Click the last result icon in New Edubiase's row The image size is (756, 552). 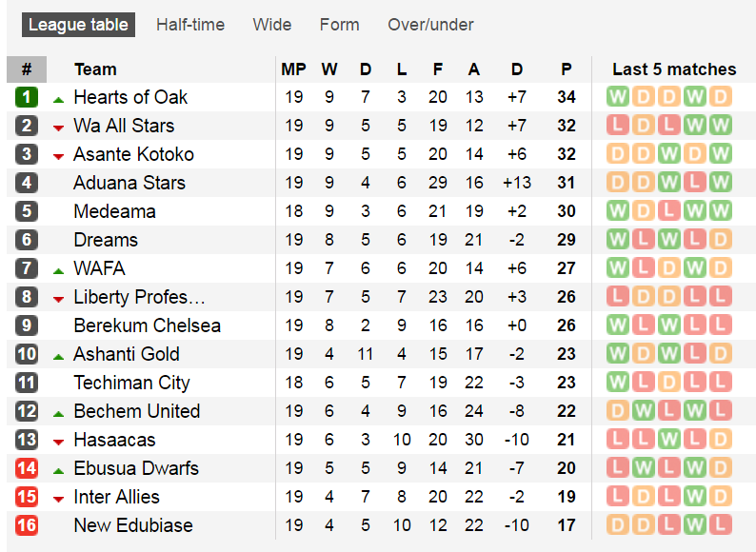(720, 525)
